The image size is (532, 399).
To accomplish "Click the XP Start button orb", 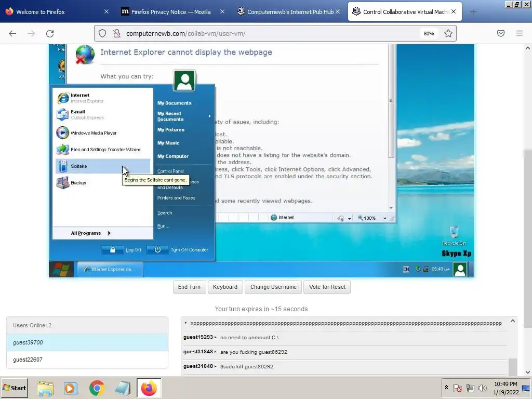I will pos(61,270).
